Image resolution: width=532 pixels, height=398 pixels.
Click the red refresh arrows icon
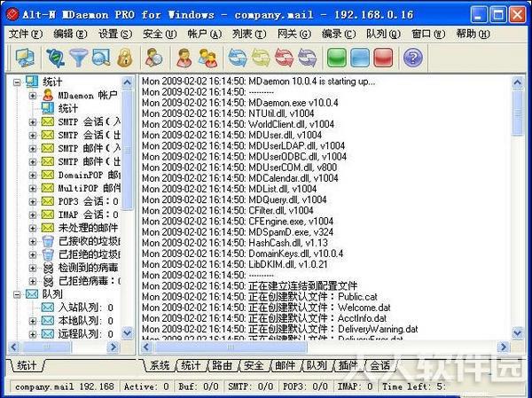284,58
